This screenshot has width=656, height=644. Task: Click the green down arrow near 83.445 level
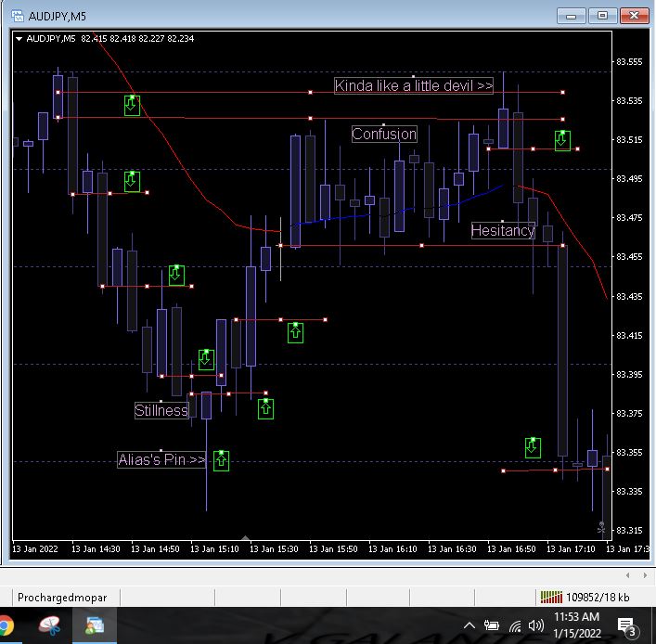[176, 276]
